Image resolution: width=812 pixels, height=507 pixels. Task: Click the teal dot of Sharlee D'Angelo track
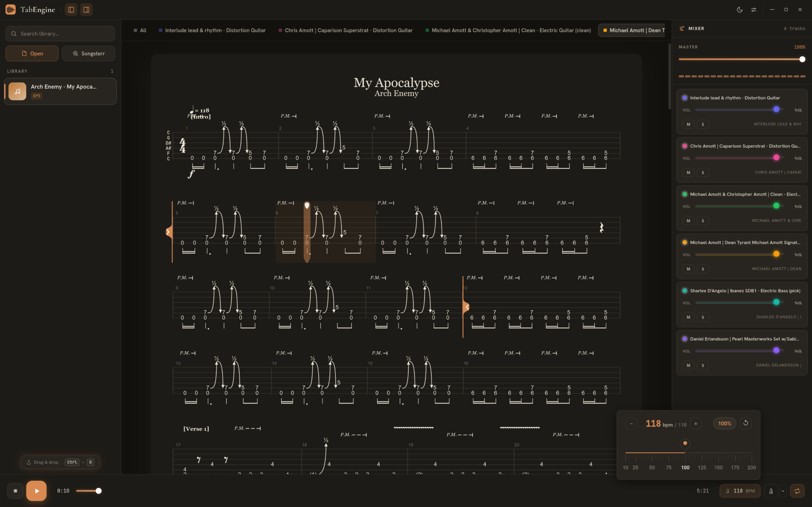pyautogui.click(x=684, y=291)
